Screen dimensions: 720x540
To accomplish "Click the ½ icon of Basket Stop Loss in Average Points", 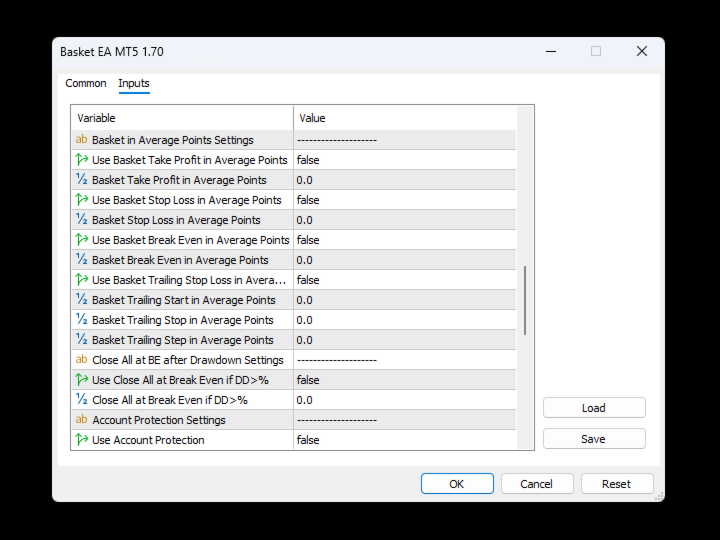I will [81, 219].
